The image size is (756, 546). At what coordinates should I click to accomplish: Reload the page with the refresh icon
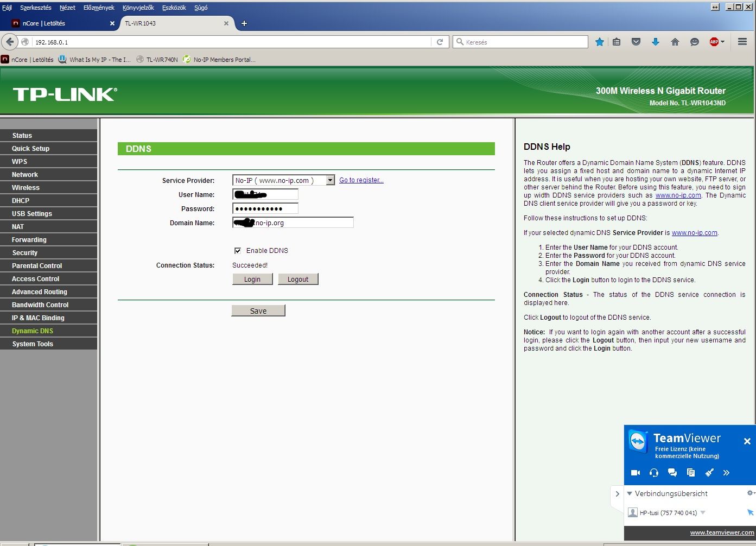pos(440,42)
